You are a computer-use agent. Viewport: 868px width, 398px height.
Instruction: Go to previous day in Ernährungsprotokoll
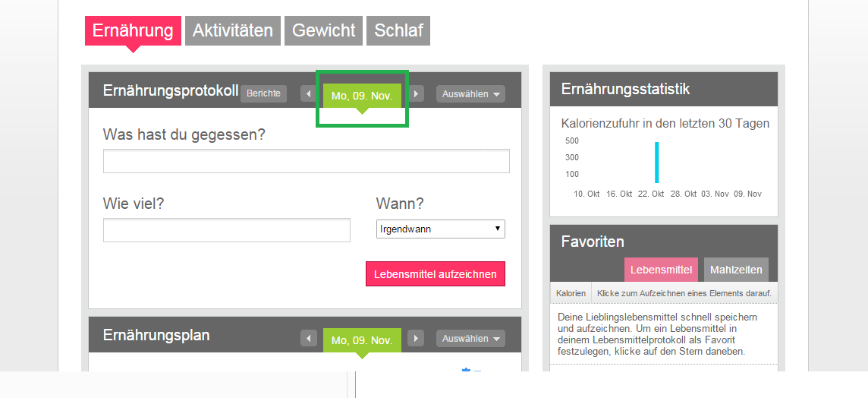click(308, 93)
